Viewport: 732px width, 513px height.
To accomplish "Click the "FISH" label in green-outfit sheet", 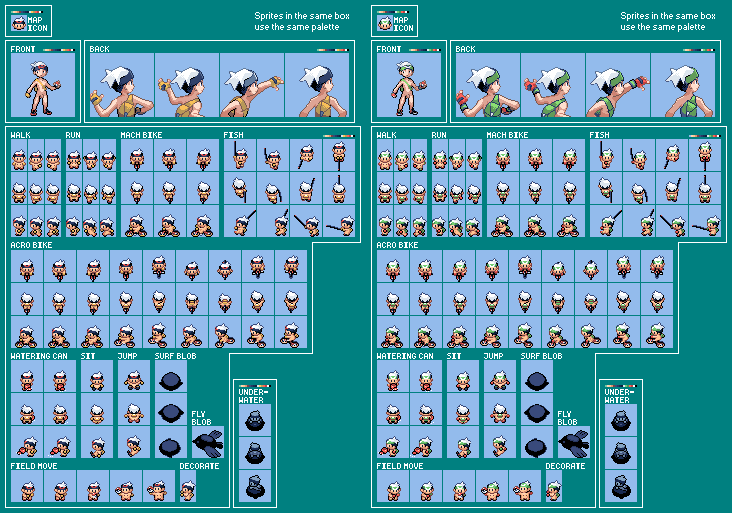I will tap(599, 135).
